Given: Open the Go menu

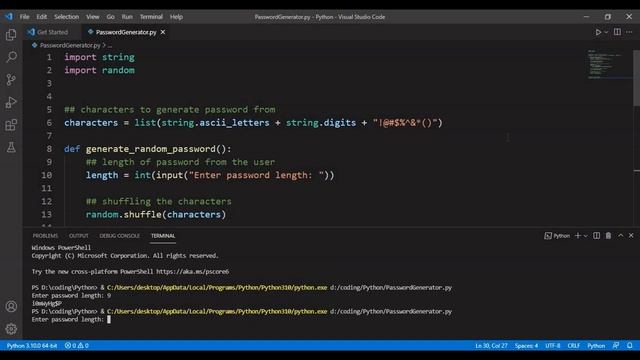Looking at the screenshot, I should coord(111,17).
